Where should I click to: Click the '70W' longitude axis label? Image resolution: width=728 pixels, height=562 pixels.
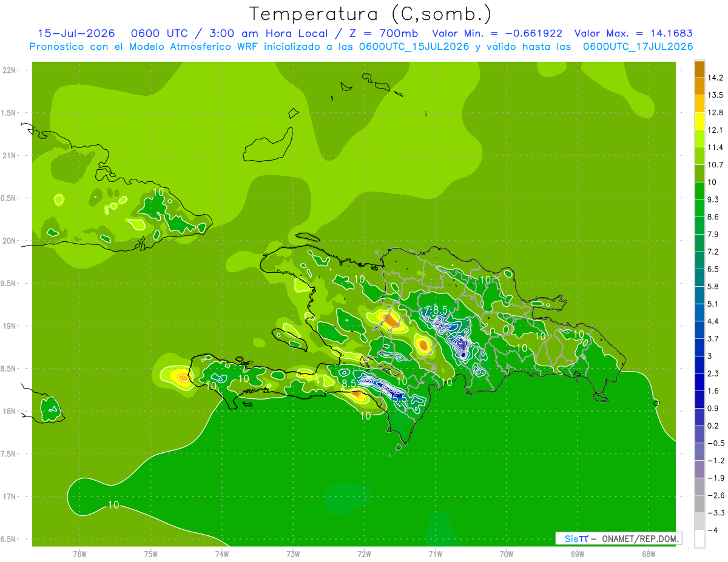click(x=507, y=554)
